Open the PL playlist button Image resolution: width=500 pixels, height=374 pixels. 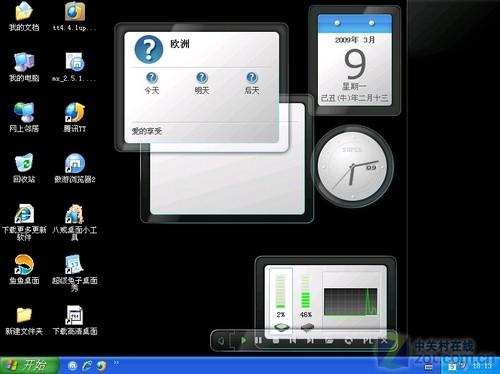(x=368, y=340)
